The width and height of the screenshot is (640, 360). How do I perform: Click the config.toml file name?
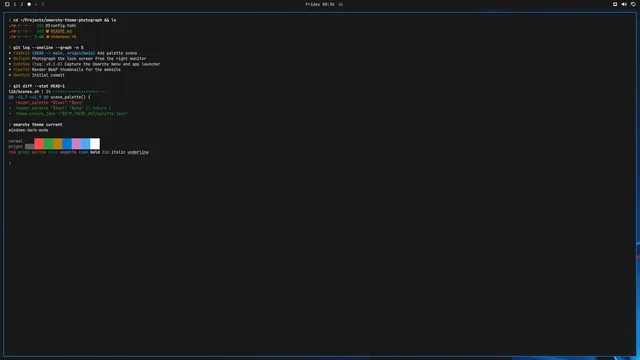[x=63, y=26]
